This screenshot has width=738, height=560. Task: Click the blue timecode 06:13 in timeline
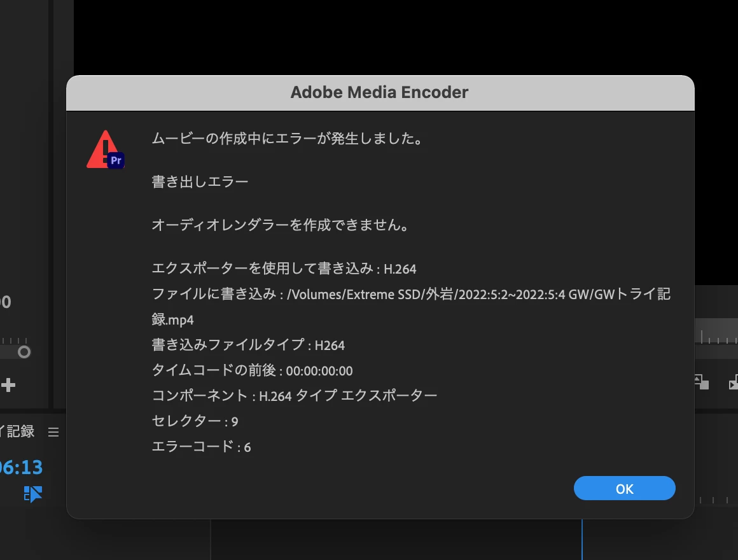(x=21, y=467)
